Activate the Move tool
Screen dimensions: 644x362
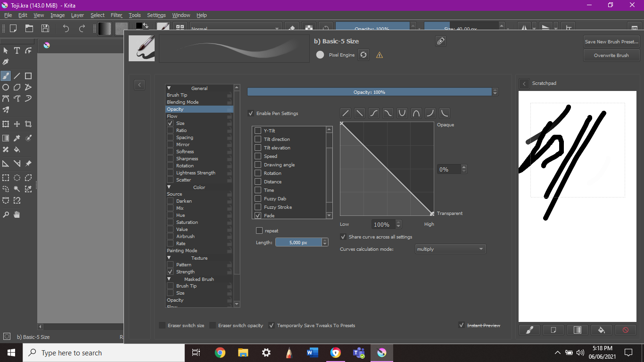(x=17, y=124)
